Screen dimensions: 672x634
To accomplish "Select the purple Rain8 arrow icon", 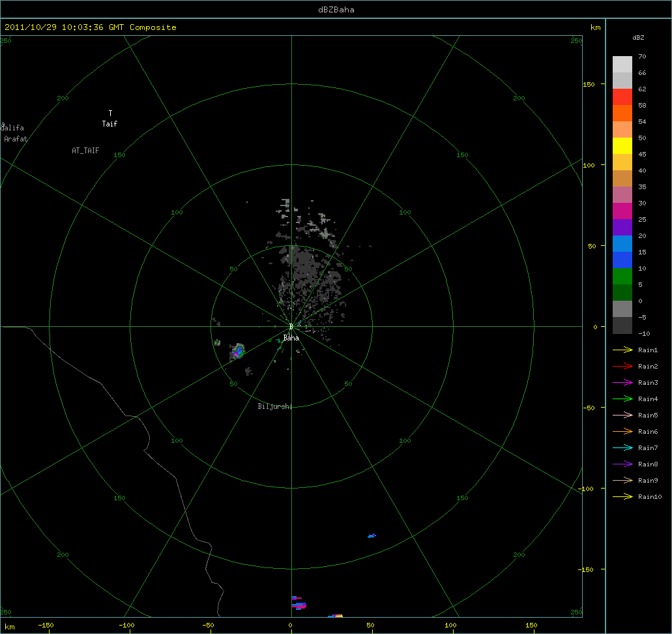I will coord(622,464).
